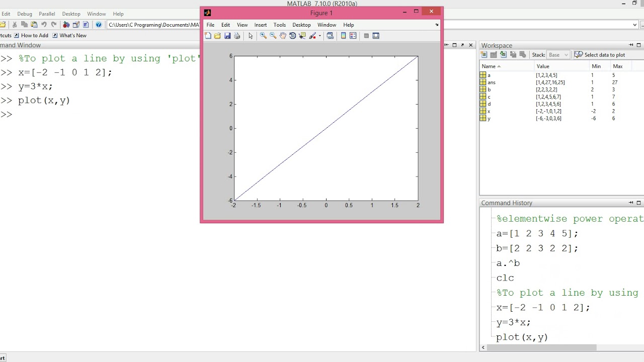Image resolution: width=644 pixels, height=362 pixels.
Task: Click New Variable icon in Workspace toolbar
Action: pyautogui.click(x=484, y=55)
